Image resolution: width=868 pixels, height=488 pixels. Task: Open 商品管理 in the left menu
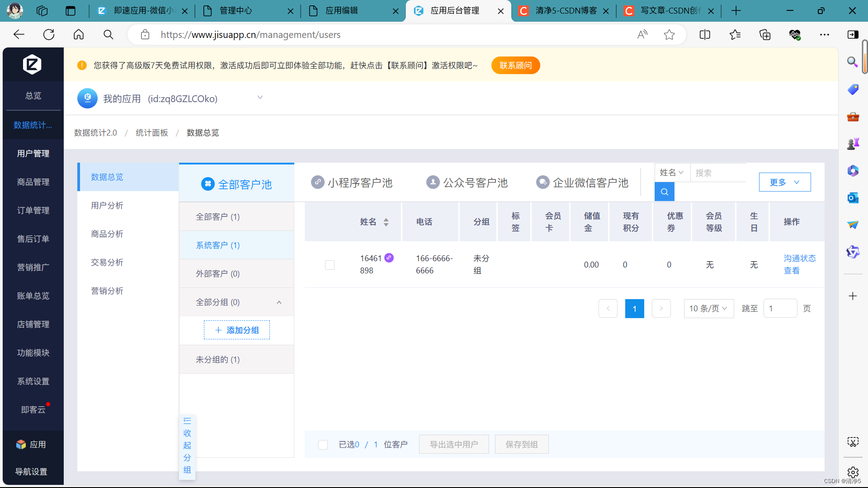[x=33, y=182]
